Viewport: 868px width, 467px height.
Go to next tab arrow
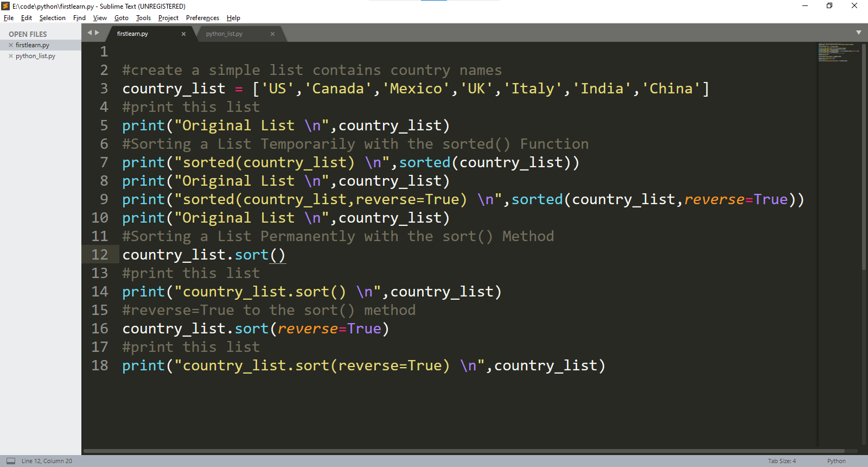(97, 33)
